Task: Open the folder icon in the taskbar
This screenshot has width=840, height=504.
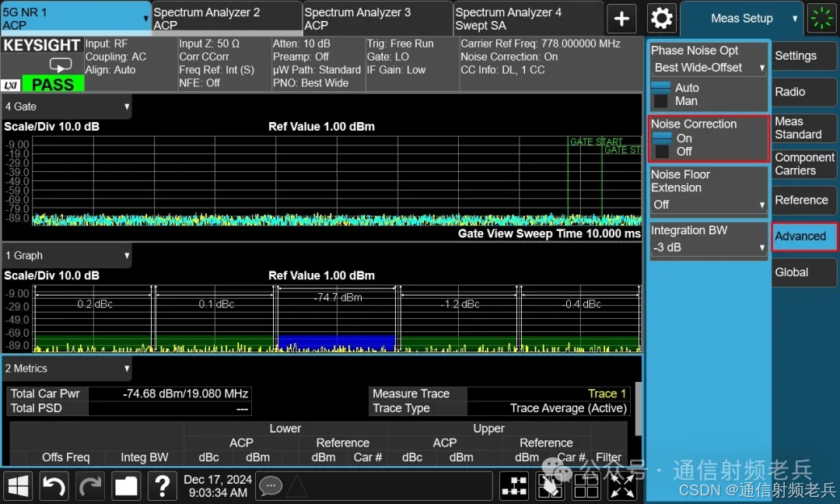Action: [x=126, y=486]
